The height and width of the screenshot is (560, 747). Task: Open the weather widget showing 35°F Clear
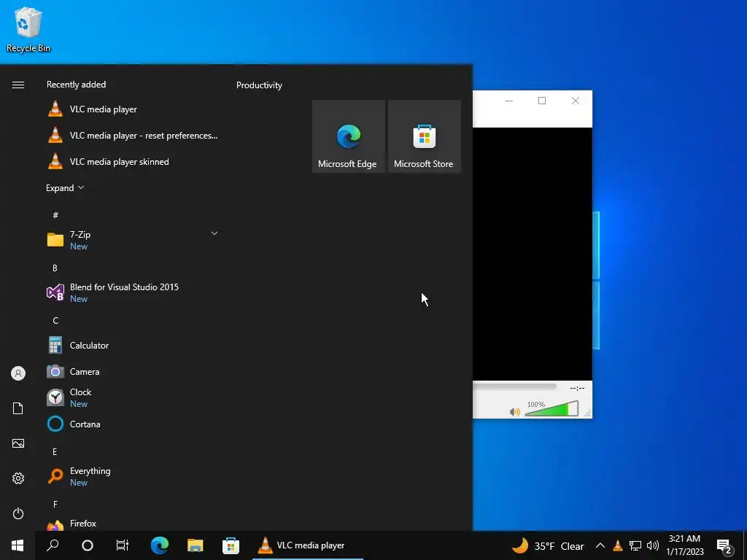pyautogui.click(x=548, y=545)
